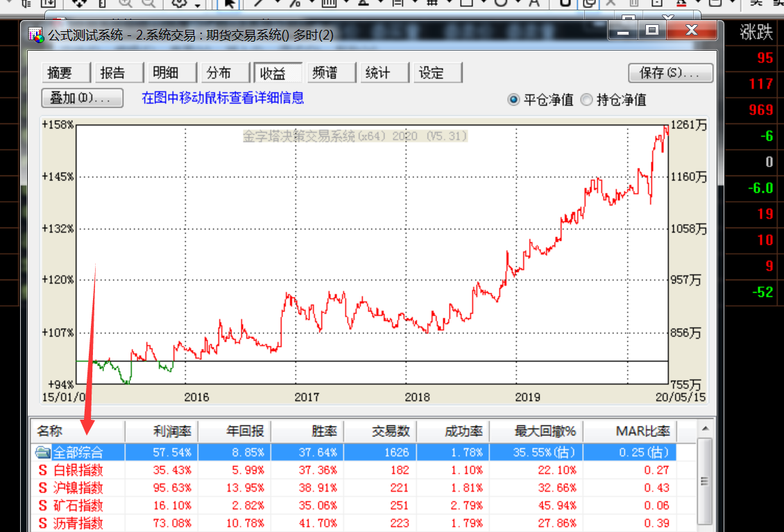784x532 pixels.
Task: Switch to the 统计 tab
Action: point(384,73)
